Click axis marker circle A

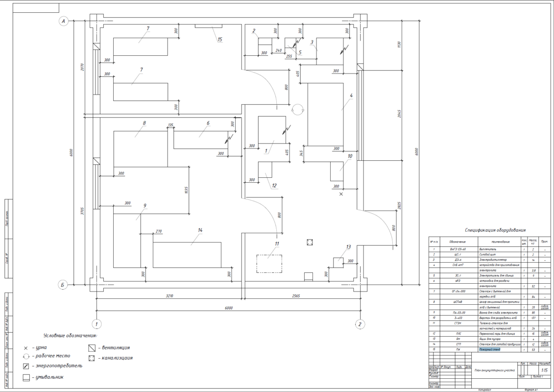(63, 21)
